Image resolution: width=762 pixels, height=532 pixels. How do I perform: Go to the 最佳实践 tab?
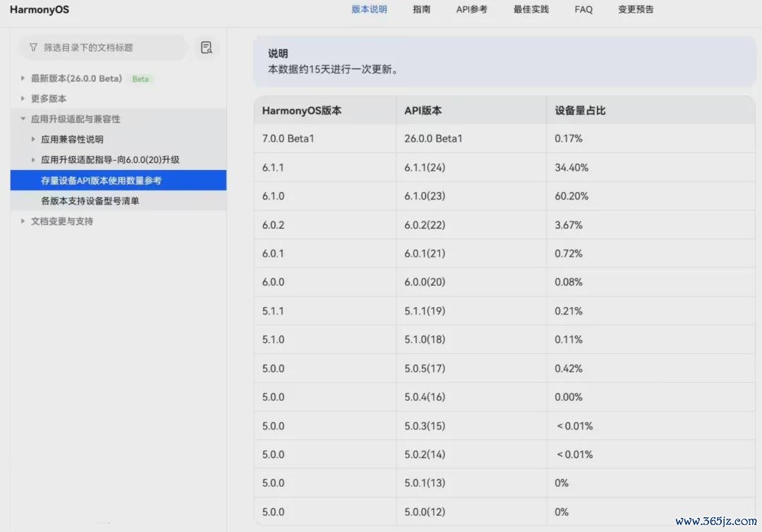(531, 9)
